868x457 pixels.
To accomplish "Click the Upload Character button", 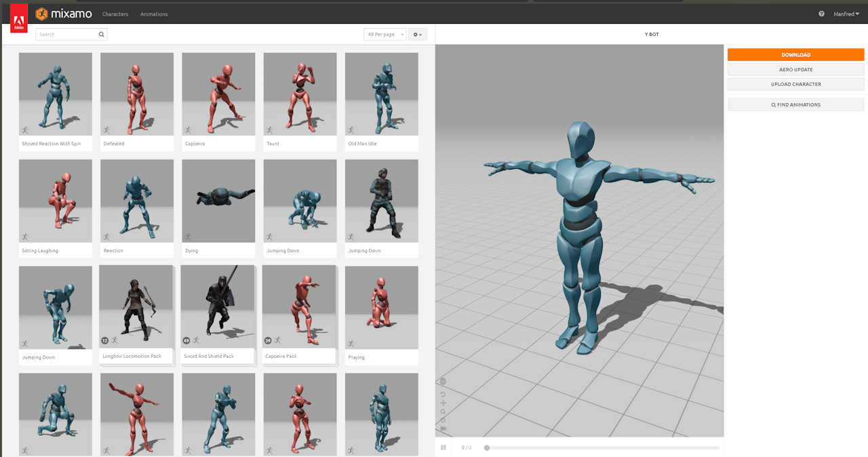I will click(x=795, y=84).
